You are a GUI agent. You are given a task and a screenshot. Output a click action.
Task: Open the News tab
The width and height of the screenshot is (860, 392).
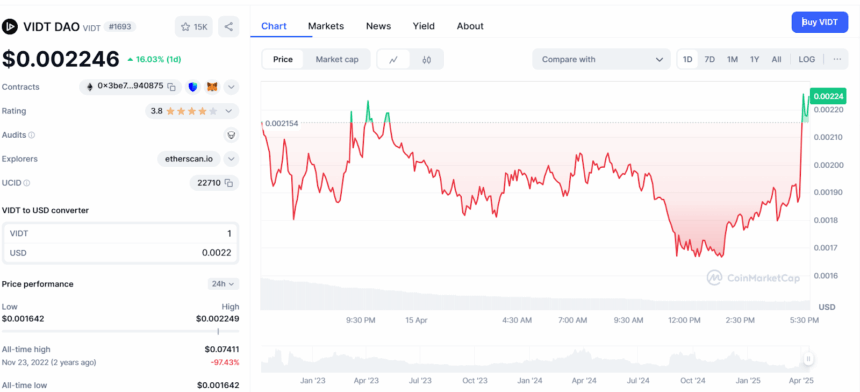[378, 26]
